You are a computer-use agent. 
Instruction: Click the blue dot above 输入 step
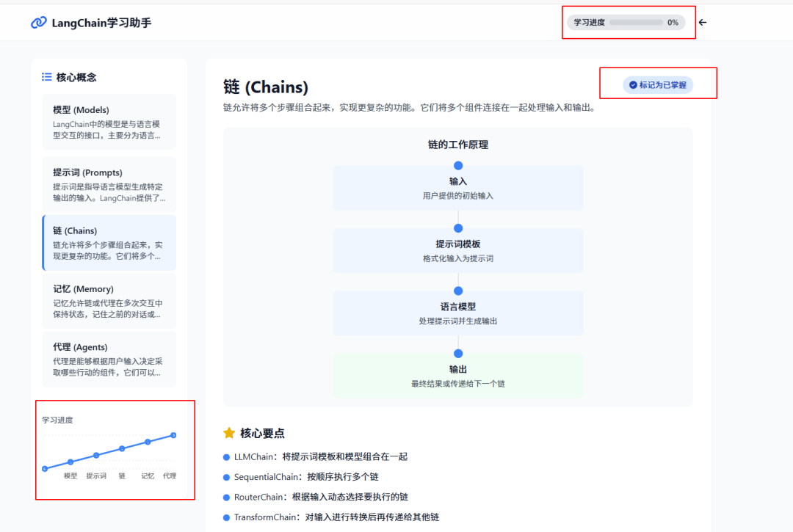(458, 166)
